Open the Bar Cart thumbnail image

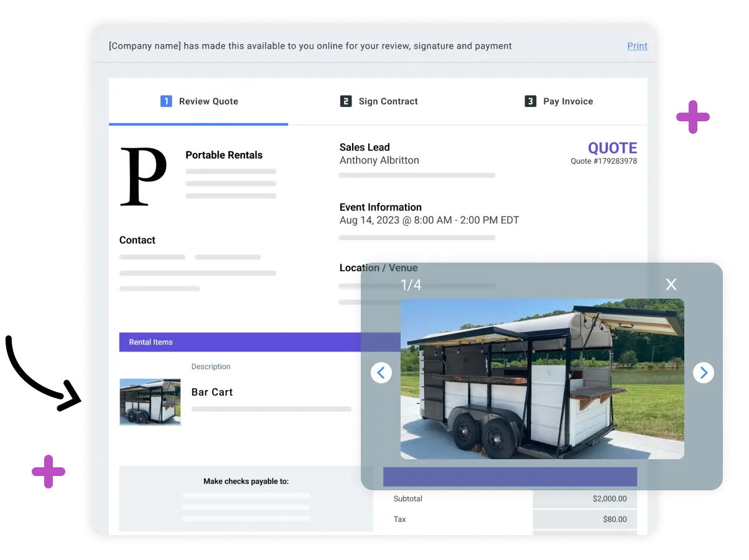pyautogui.click(x=150, y=402)
